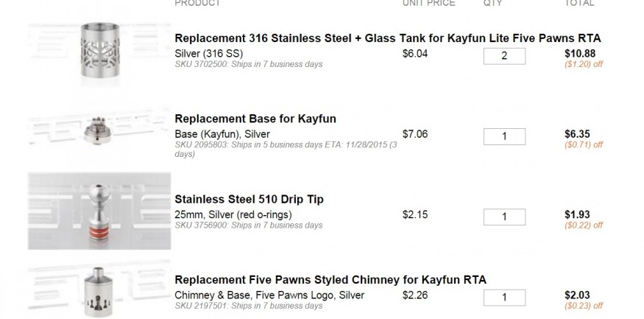Select the $10.88 total for the glass tank
644x319 pixels.
click(579, 54)
